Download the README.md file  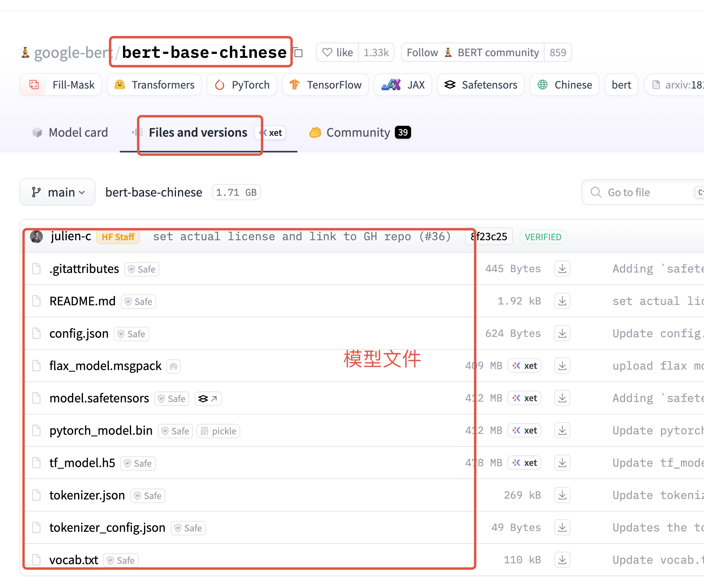[562, 301]
